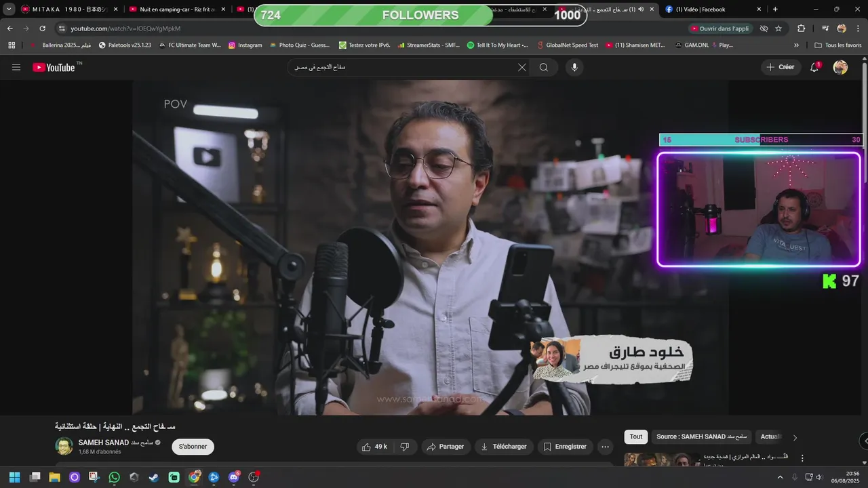Open the tab search dropdown arrow
This screenshot has width=868, height=488.
coord(9,9)
